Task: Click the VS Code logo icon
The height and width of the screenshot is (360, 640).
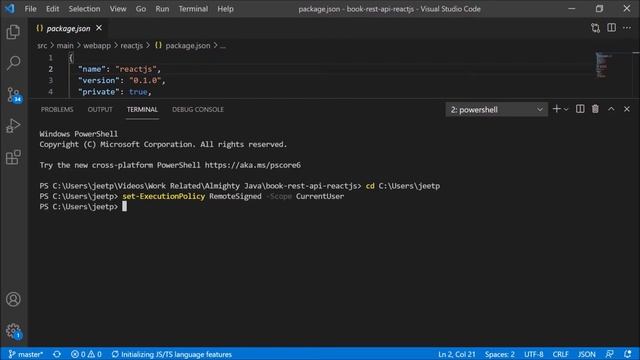Action: click(10, 9)
